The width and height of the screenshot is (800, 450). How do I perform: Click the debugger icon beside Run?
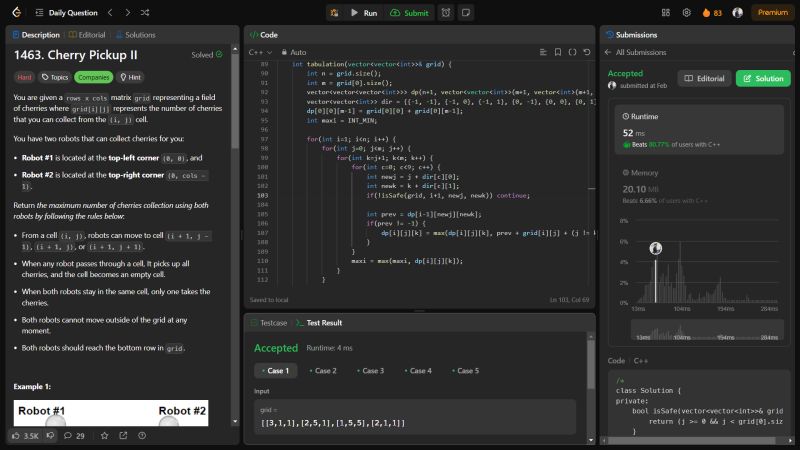click(334, 13)
